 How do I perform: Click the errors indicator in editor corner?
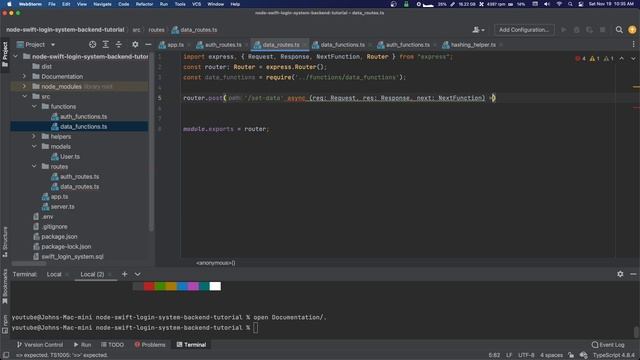click(580, 59)
